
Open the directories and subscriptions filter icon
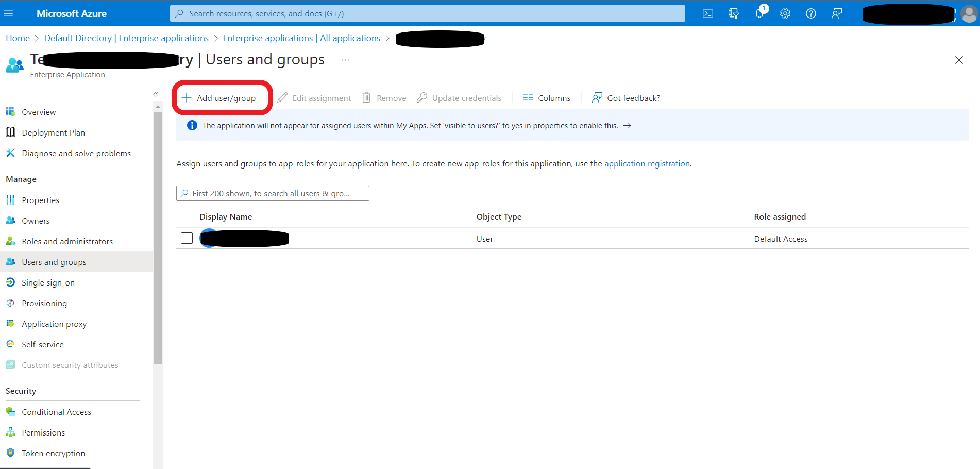pyautogui.click(x=734, y=13)
